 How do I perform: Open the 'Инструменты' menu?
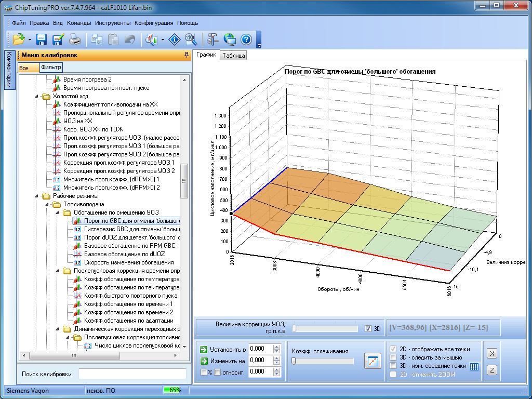click(113, 23)
